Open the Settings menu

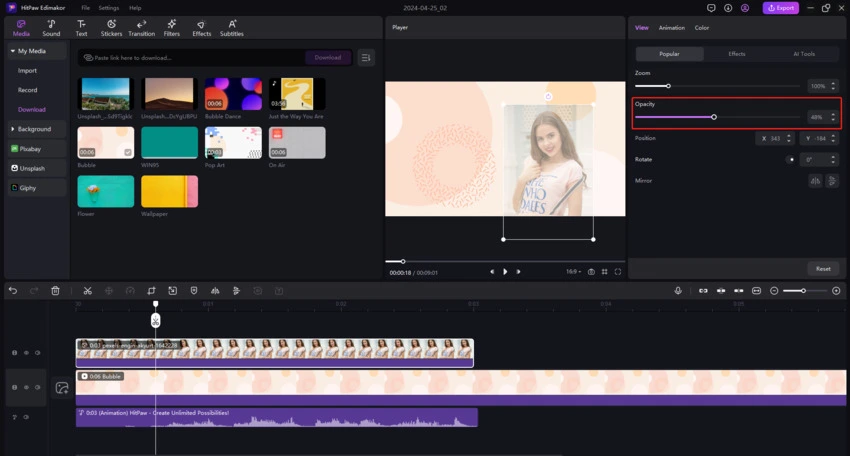click(x=108, y=8)
